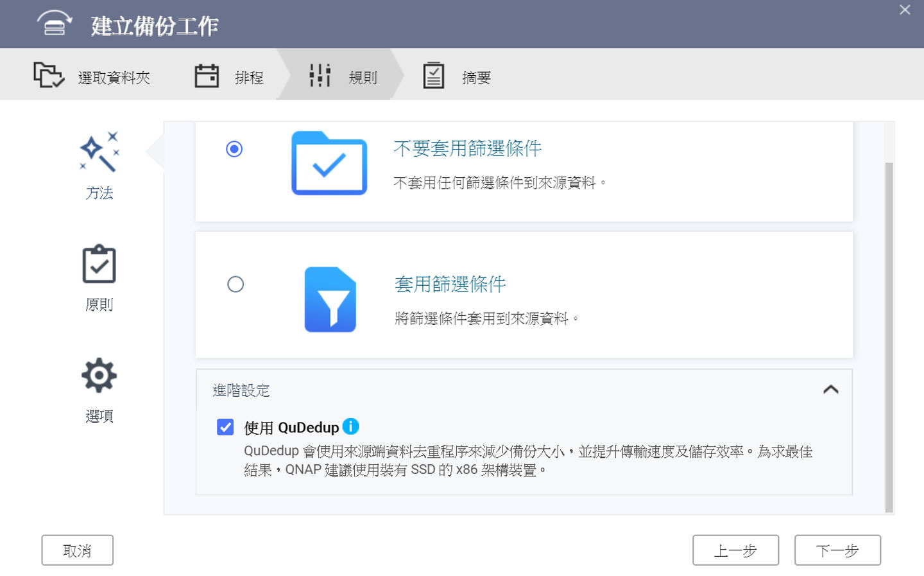Click the blue filter icon
This screenshot has height=576, width=924.
[330, 300]
